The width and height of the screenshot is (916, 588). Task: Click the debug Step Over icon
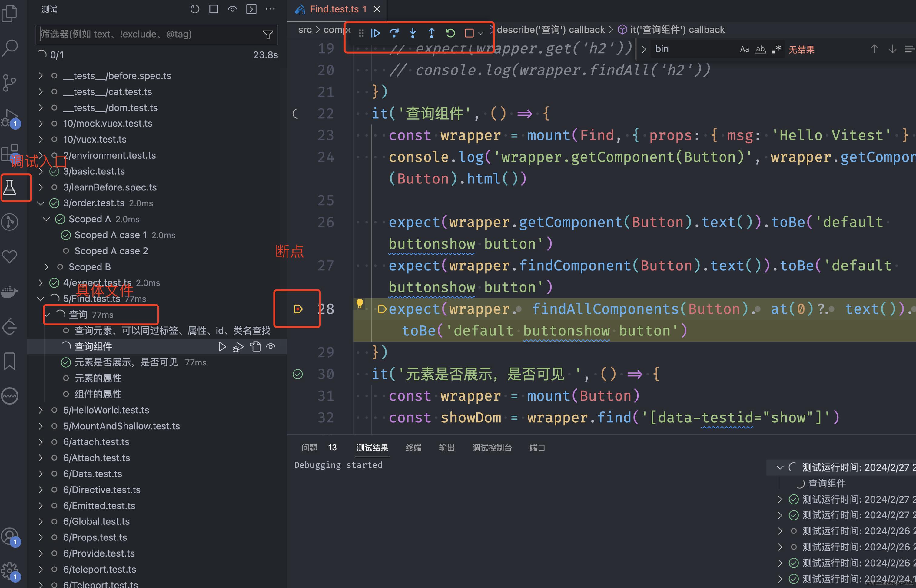[394, 33]
